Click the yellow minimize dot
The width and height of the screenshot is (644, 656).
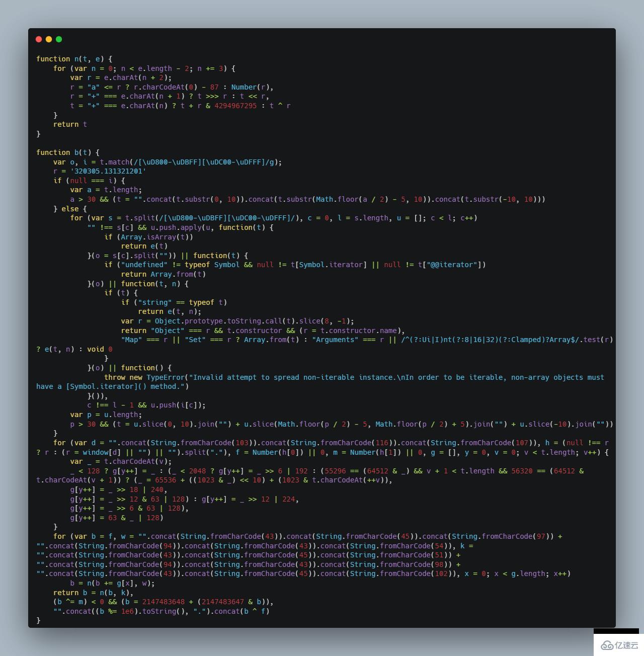(x=49, y=39)
